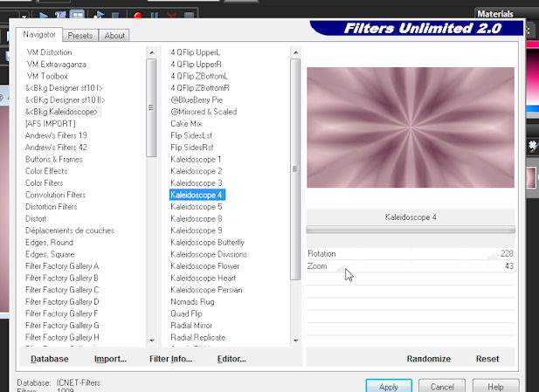The width and height of the screenshot is (539, 392).
Task: Select [AFS IMPORT] category
Action: click(x=50, y=123)
